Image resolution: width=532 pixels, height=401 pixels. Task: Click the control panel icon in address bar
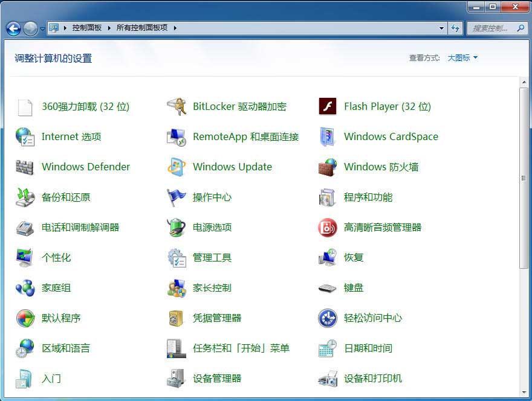point(54,28)
